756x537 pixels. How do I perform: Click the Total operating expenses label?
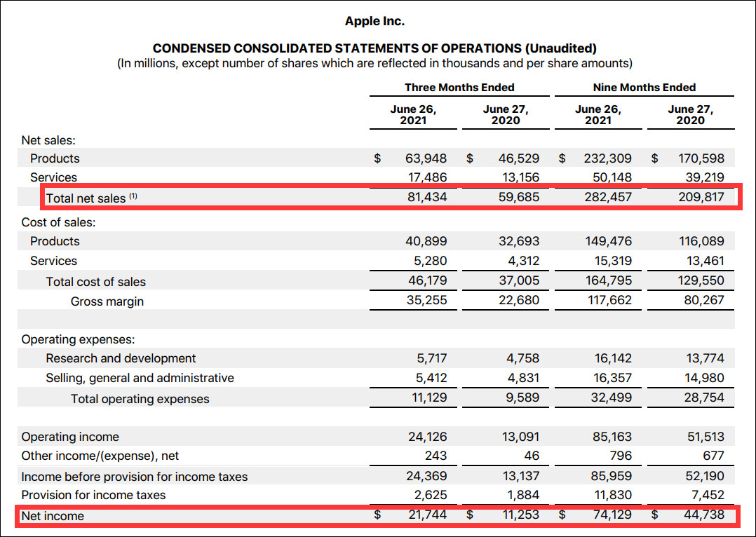pyautogui.click(x=140, y=399)
